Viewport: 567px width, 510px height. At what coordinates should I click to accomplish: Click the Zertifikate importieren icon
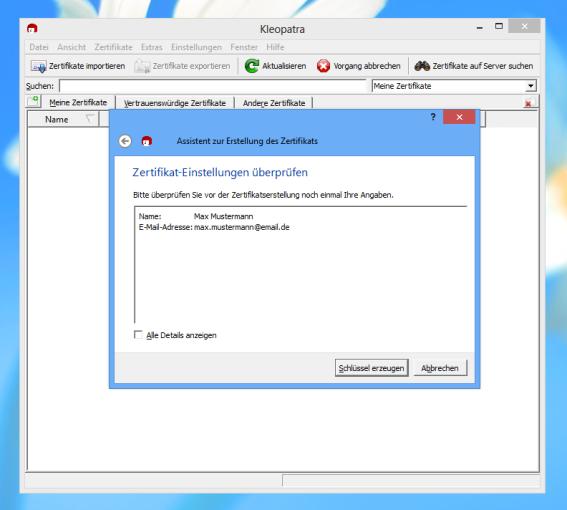(x=38, y=66)
